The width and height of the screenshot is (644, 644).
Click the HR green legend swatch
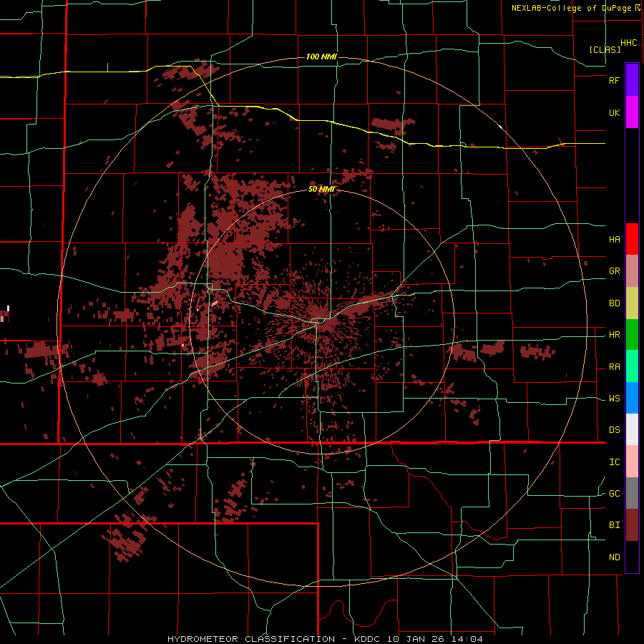(632, 335)
